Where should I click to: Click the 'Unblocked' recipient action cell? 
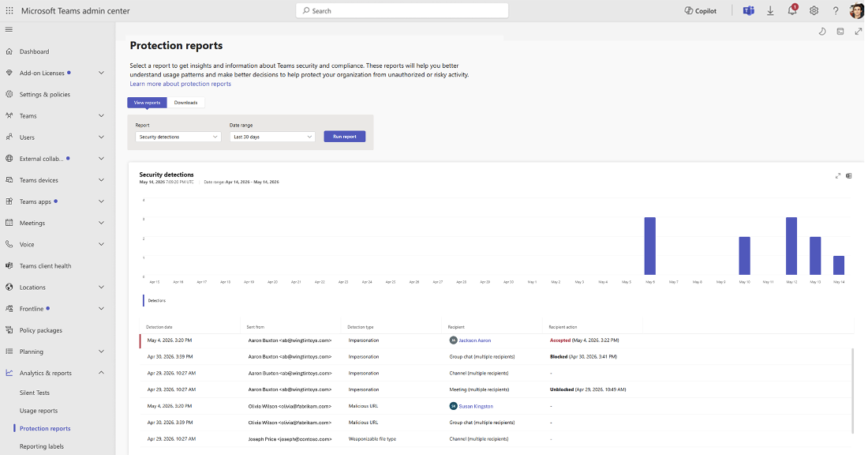(587, 389)
